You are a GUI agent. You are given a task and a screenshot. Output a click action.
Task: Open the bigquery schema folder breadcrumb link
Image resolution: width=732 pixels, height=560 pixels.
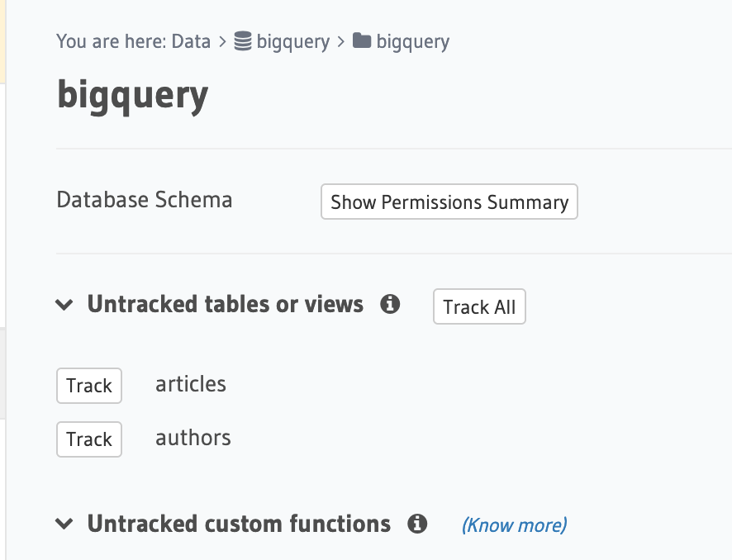pyautogui.click(x=412, y=41)
